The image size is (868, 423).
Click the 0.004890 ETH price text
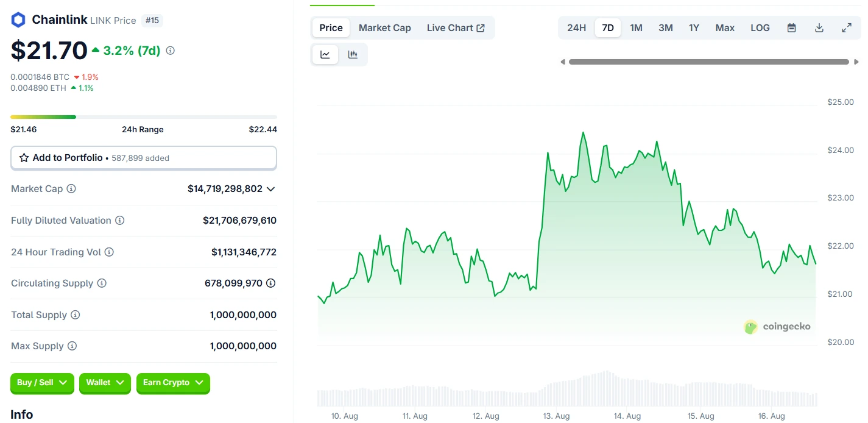tap(39, 88)
